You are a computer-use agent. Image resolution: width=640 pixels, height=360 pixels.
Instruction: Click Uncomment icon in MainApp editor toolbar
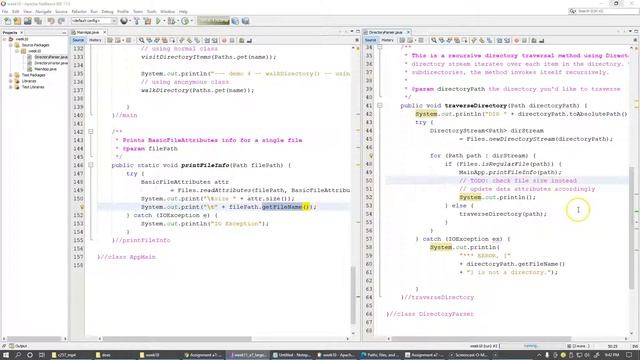(249, 40)
